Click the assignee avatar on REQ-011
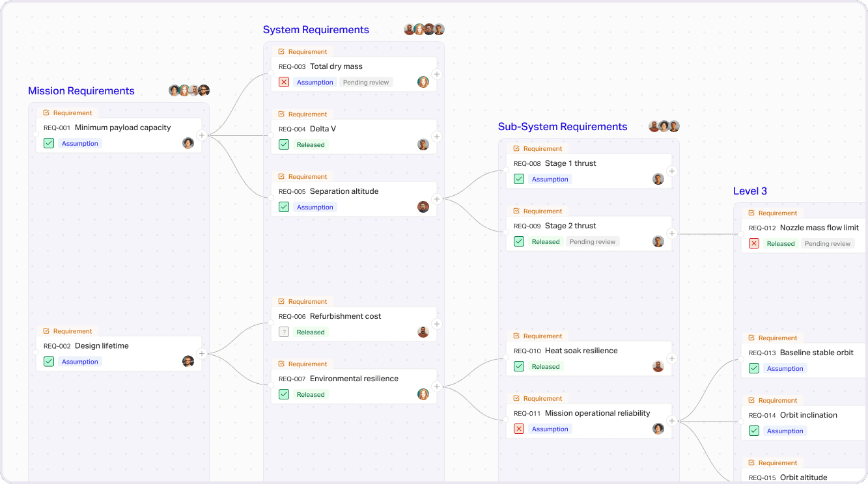The image size is (868, 484). coord(658,429)
